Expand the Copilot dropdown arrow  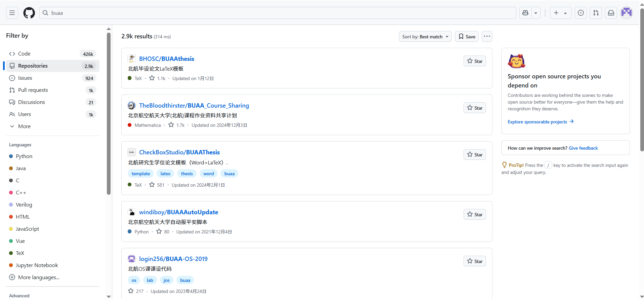536,13
